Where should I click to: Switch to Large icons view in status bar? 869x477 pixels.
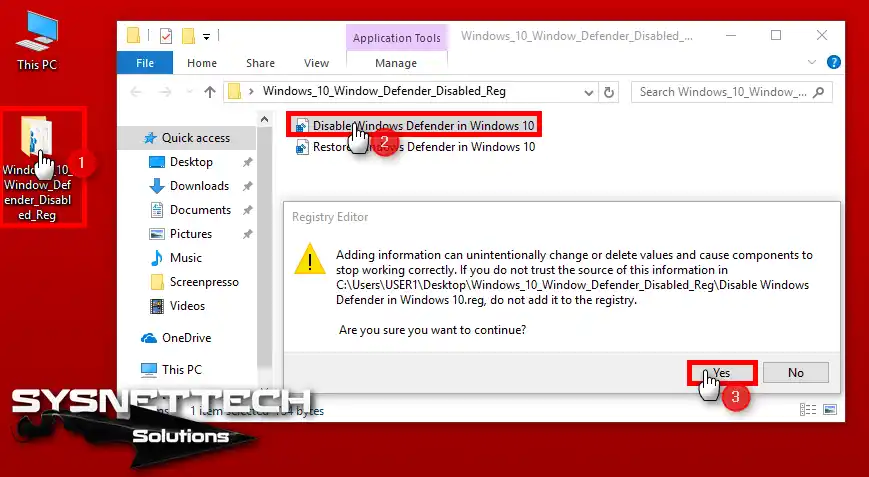tap(830, 409)
